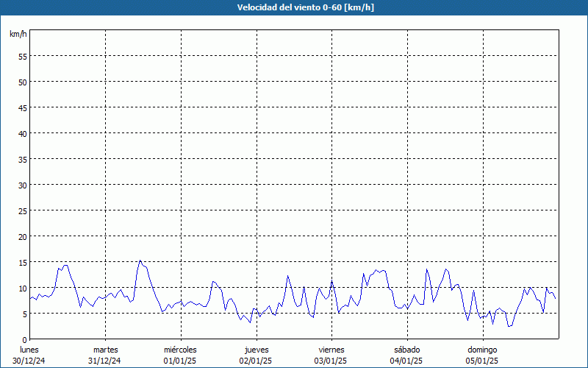588x368 pixels.
Task: Choose the viernes day label
Action: [331, 350]
